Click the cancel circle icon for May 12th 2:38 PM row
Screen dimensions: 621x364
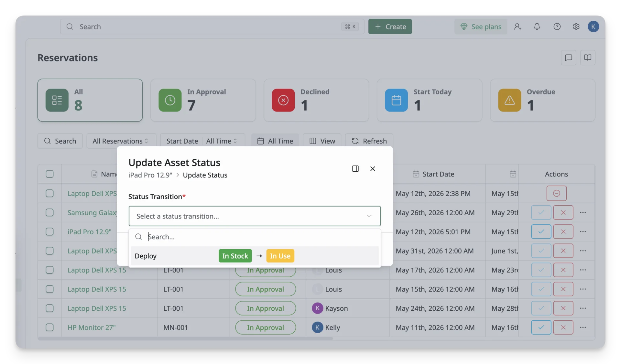coord(556,193)
